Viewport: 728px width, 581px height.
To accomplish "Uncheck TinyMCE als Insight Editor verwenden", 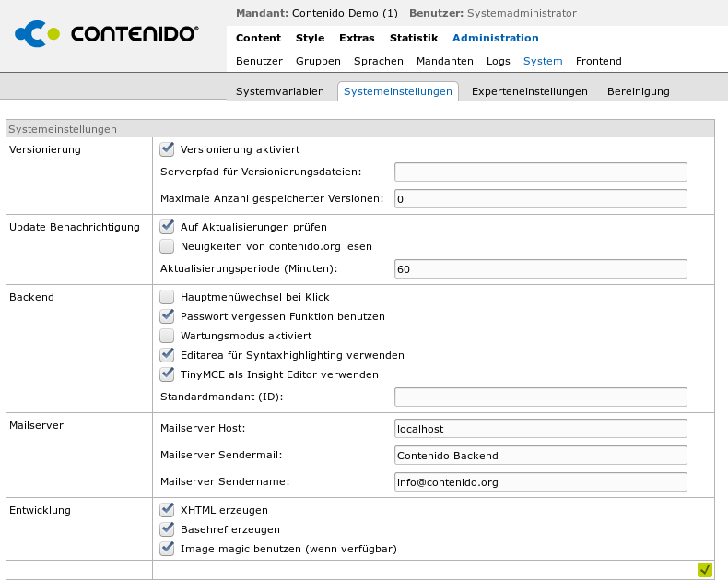I will point(167,374).
